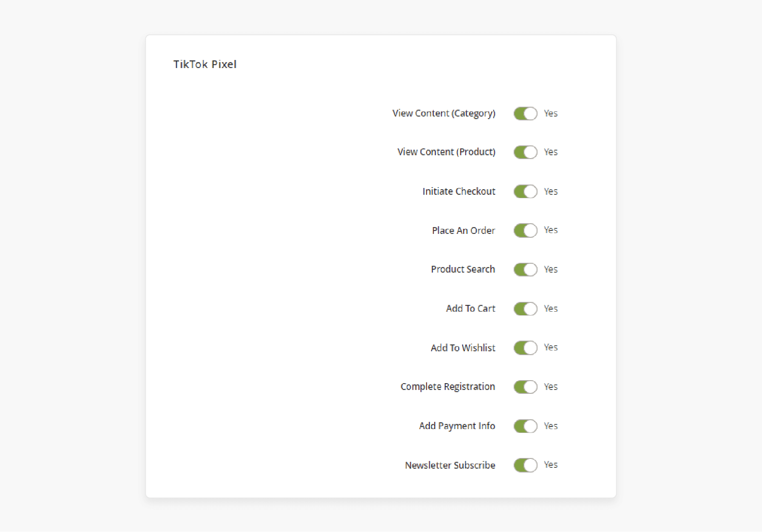This screenshot has height=532, width=762.
Task: Click the Initiate Checkout label text
Action: click(459, 191)
